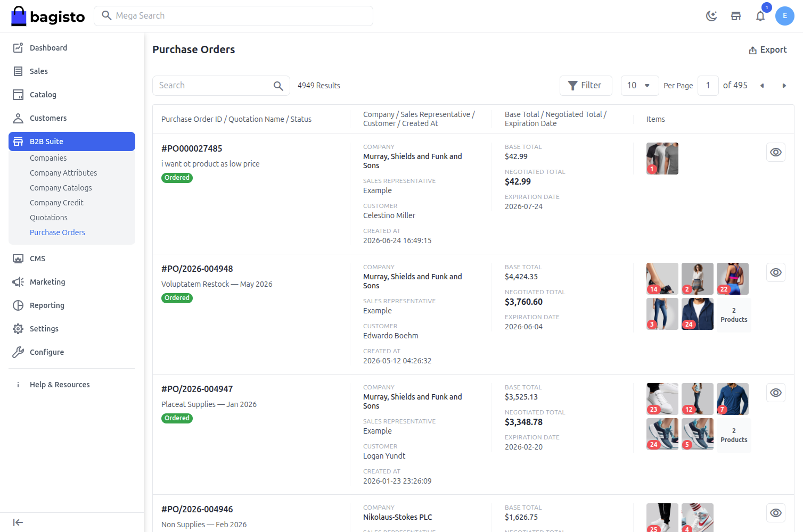Image resolution: width=803 pixels, height=532 pixels.
Task: Toggle dark mode moon icon
Action: tap(711, 16)
